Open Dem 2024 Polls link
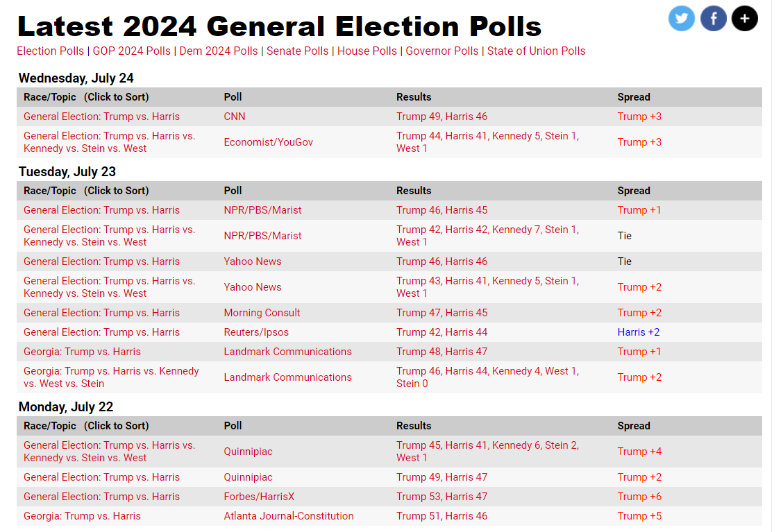 219,51
